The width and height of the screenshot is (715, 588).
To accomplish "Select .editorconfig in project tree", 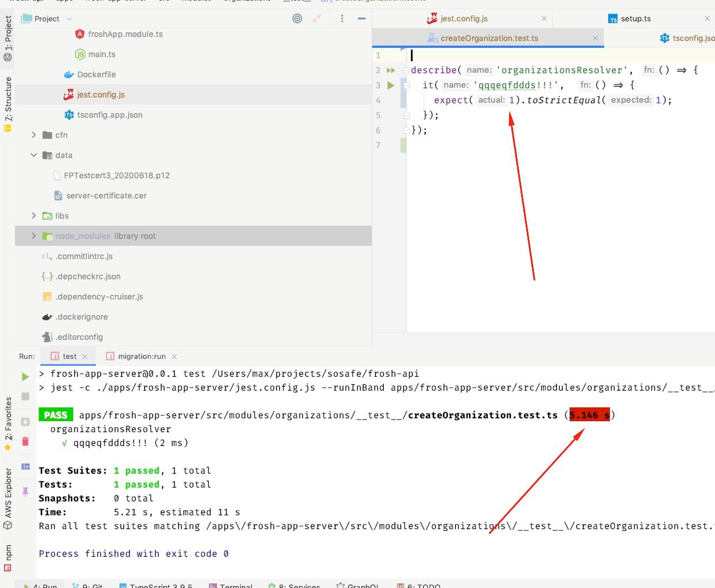I will pyautogui.click(x=73, y=337).
